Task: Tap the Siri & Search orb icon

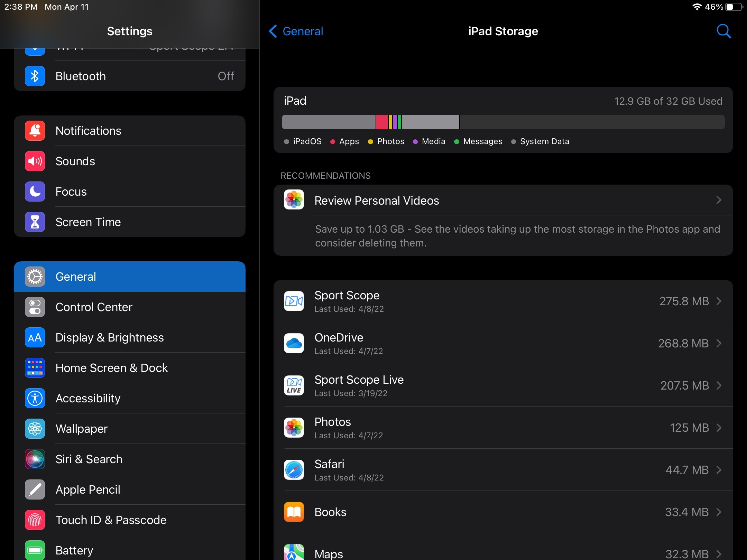Action: point(35,459)
